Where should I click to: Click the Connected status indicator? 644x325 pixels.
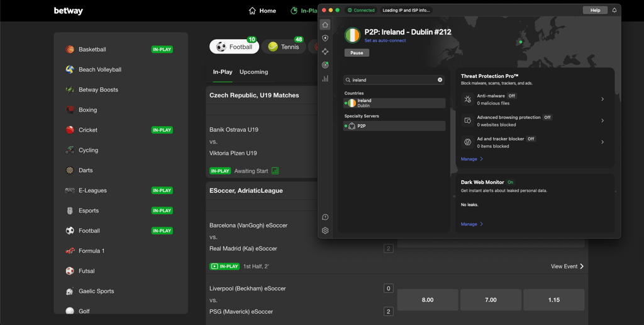[361, 10]
